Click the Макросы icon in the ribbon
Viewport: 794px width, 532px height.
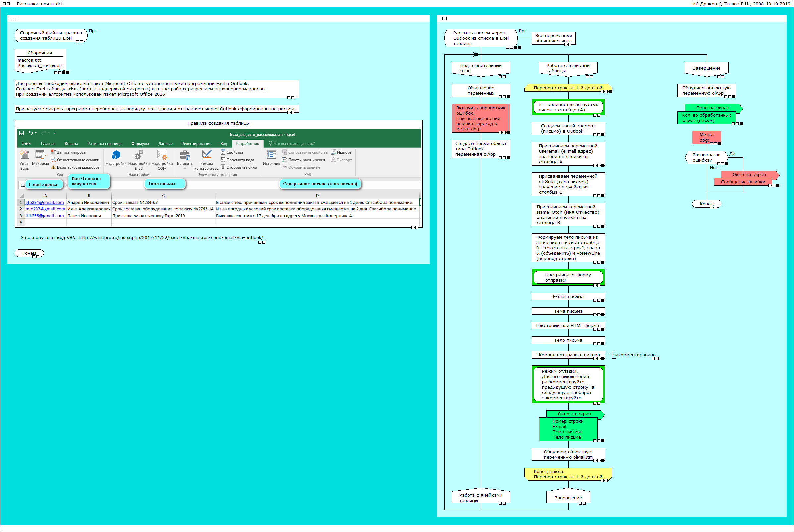(40, 155)
